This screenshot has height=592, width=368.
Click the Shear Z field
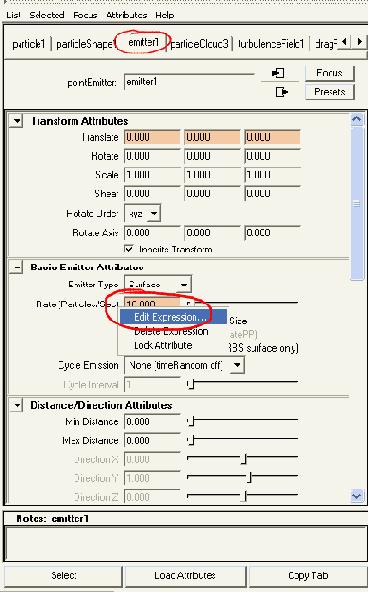tap(273, 193)
